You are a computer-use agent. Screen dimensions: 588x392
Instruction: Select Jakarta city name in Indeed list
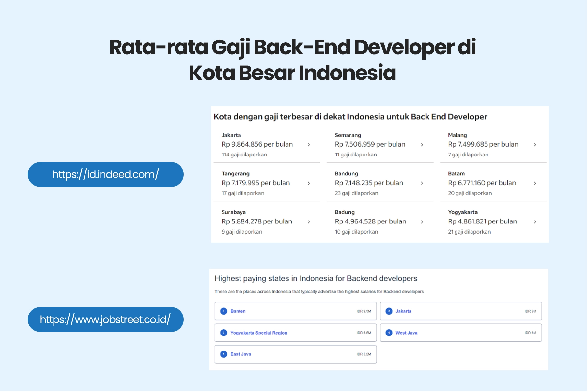(x=231, y=135)
